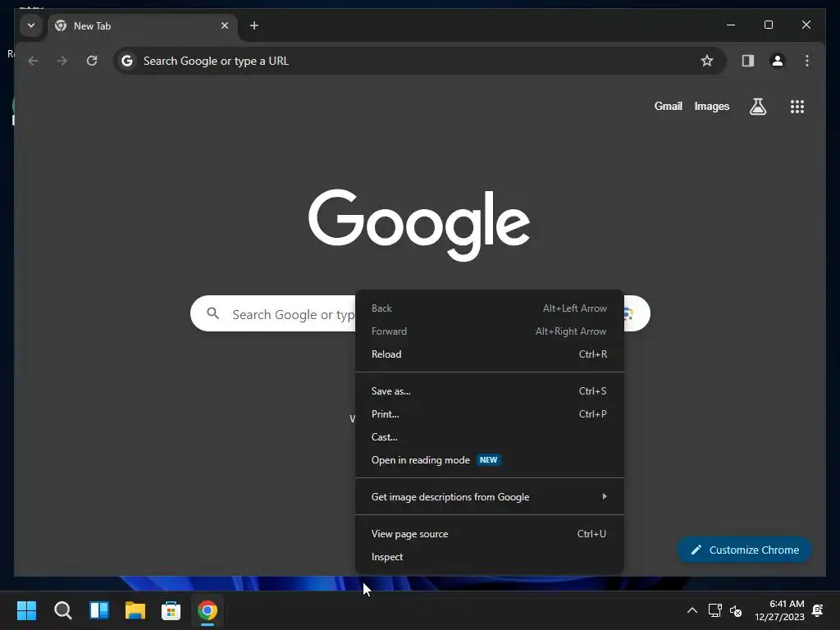Open Microsoft Store from taskbar

click(171, 610)
